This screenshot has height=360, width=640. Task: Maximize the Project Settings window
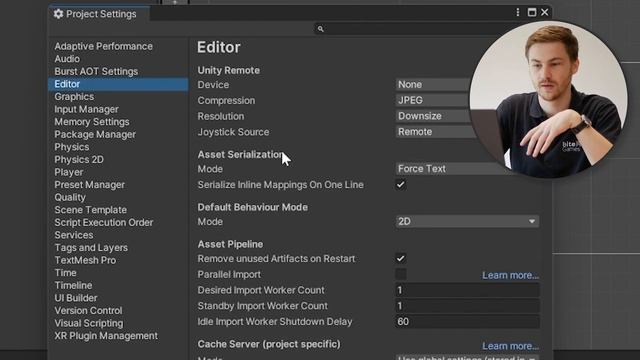[531, 13]
